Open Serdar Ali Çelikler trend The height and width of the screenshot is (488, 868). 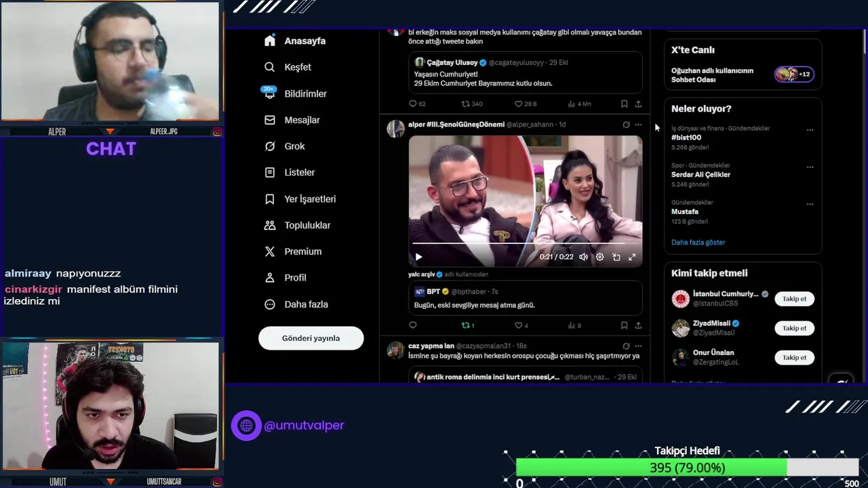(x=701, y=174)
